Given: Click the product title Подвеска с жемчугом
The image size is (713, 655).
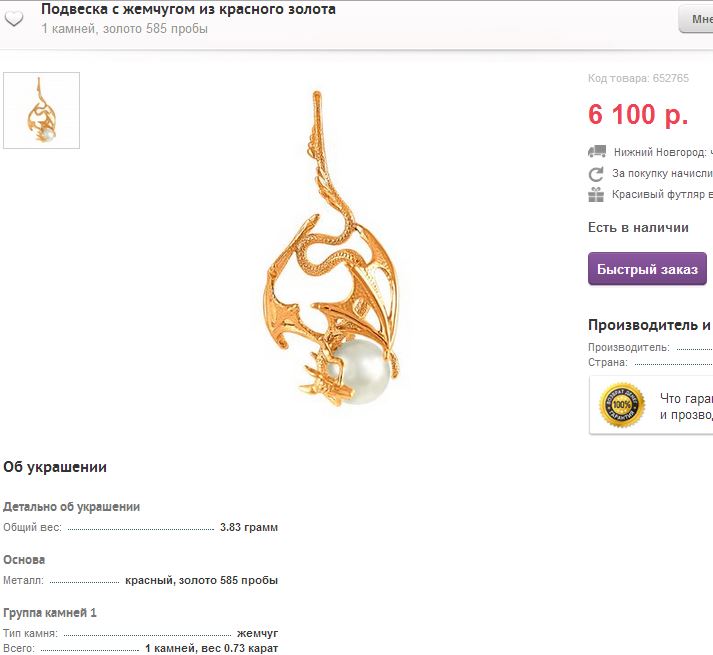Looking at the screenshot, I should [x=188, y=9].
